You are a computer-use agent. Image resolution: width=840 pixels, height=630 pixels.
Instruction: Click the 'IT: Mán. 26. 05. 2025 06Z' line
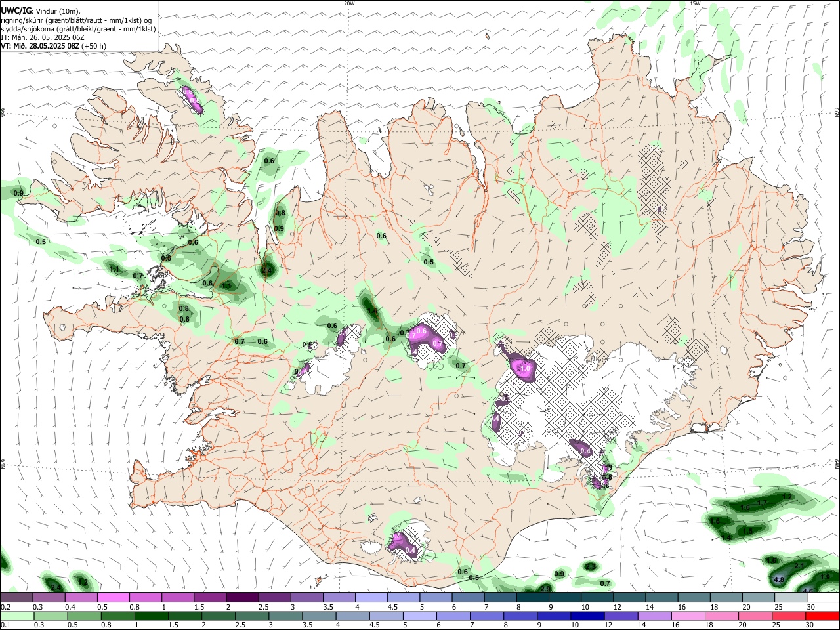pyautogui.click(x=43, y=37)
